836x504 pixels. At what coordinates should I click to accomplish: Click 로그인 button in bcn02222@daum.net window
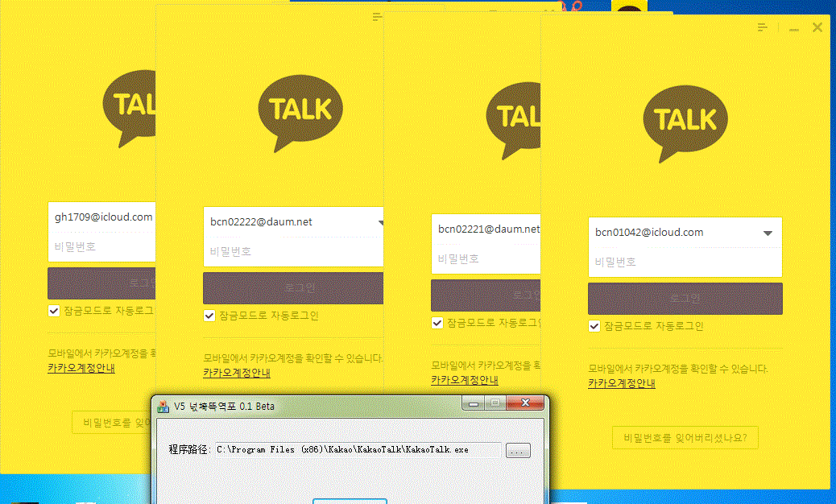tap(293, 288)
